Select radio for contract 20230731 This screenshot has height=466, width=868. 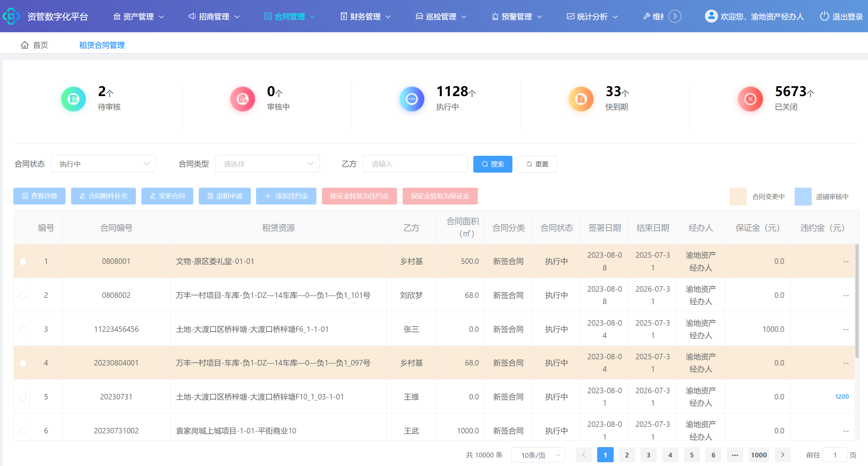(23, 397)
